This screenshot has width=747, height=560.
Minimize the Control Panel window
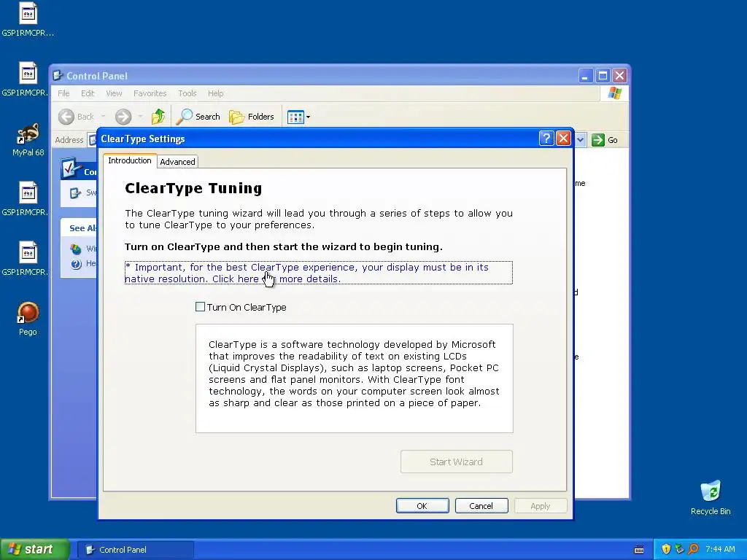[586, 76]
